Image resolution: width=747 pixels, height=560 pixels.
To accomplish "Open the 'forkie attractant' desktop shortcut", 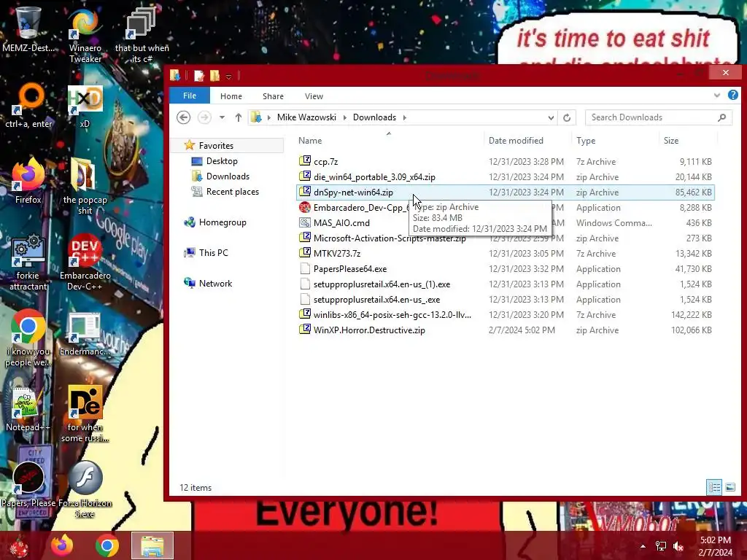I will click(x=28, y=262).
